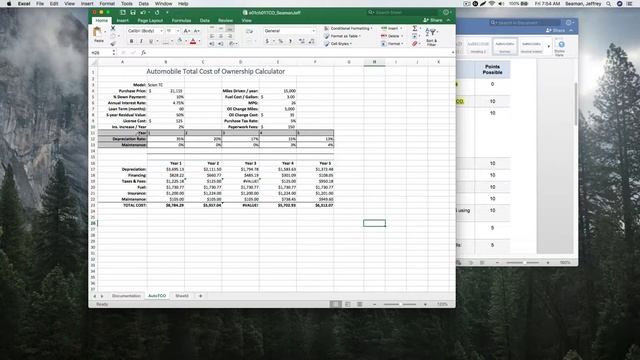Click the Paste clipboard icon

tap(98, 32)
